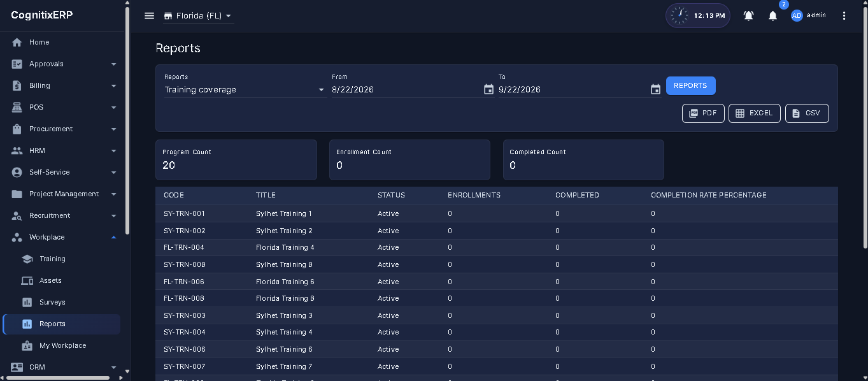
Task: Export the report to EXCEL
Action: tap(754, 113)
